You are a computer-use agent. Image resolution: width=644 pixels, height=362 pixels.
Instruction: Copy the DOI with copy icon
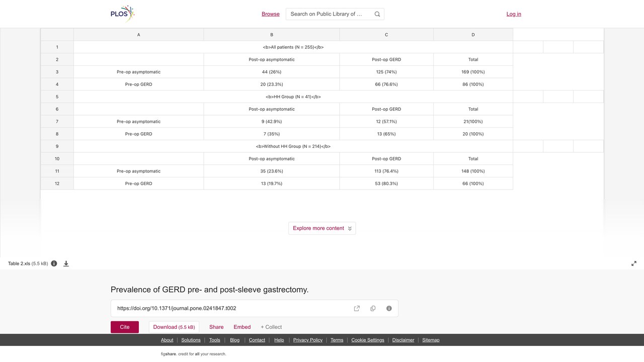373,308
